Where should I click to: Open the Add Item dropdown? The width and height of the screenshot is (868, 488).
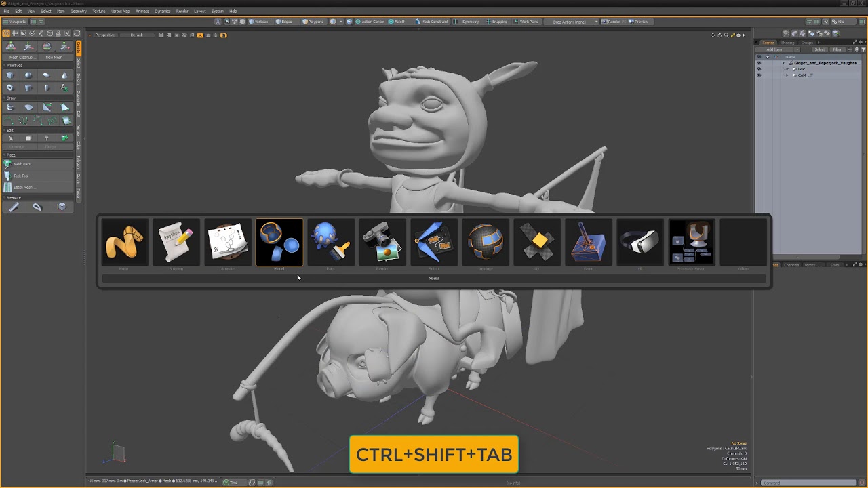tap(777, 49)
